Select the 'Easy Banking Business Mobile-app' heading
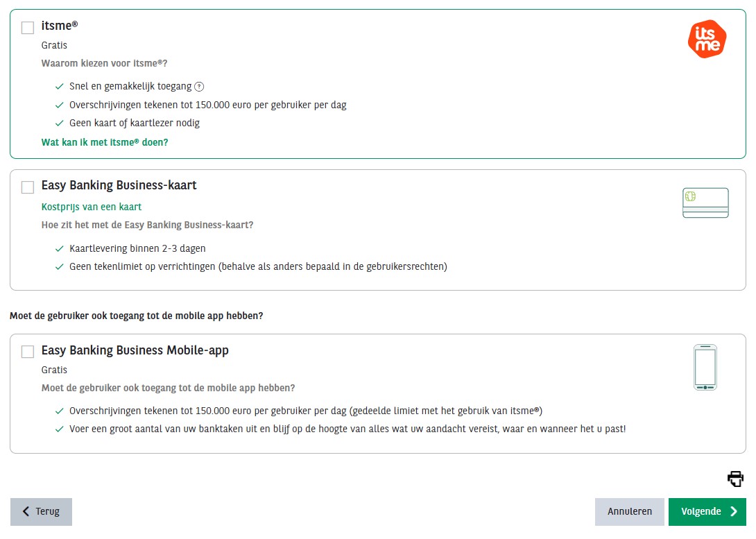 [x=135, y=350]
